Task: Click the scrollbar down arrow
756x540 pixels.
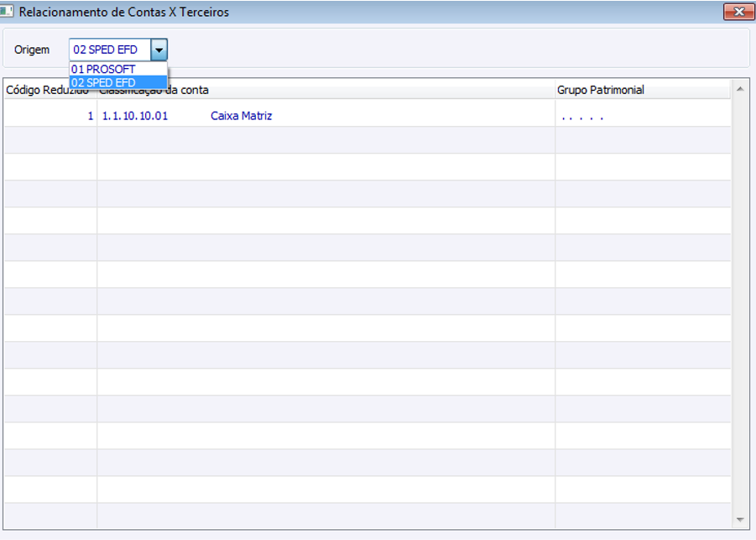Action: point(740,520)
